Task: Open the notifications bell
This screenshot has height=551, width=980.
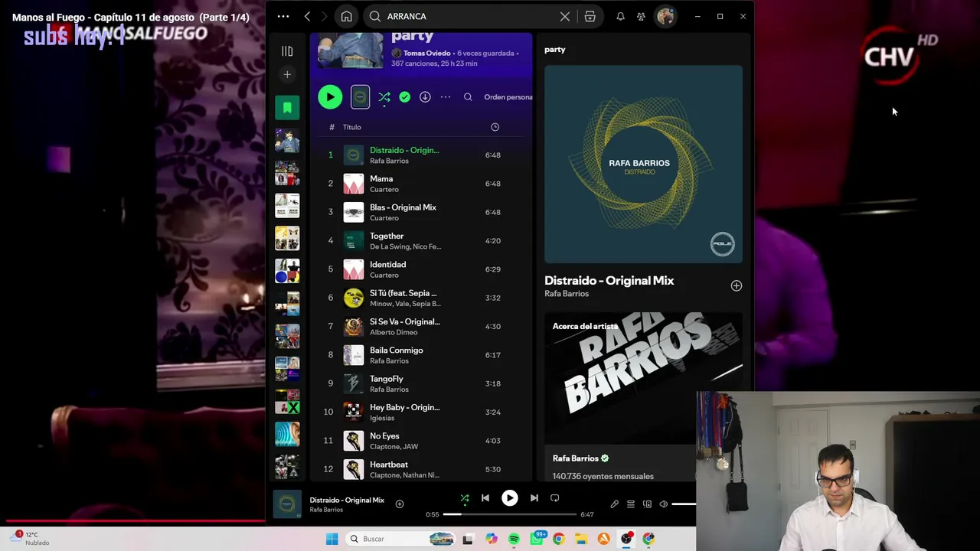Action: pyautogui.click(x=620, y=16)
